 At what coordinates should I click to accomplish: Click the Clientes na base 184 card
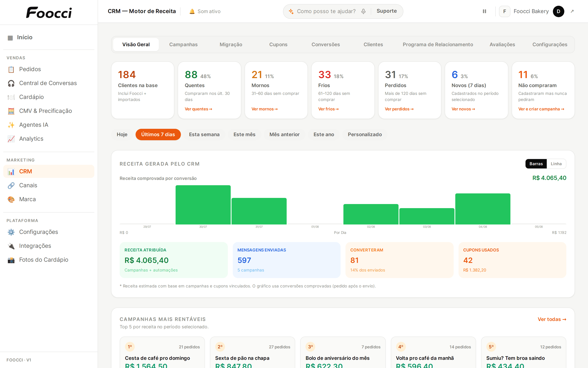point(143,90)
